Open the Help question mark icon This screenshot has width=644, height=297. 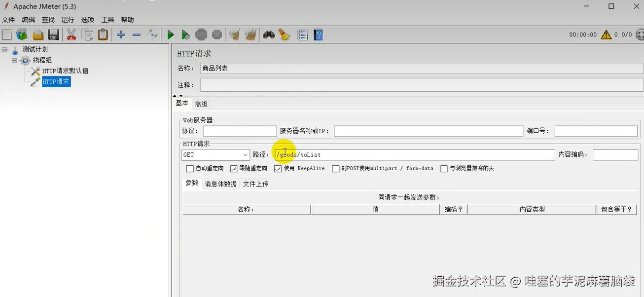(318, 35)
